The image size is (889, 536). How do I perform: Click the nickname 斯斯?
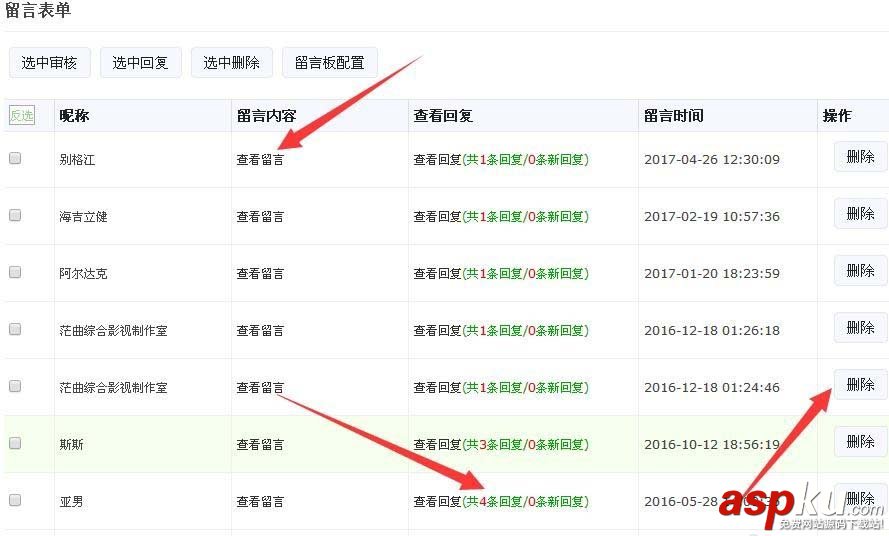[71, 445]
